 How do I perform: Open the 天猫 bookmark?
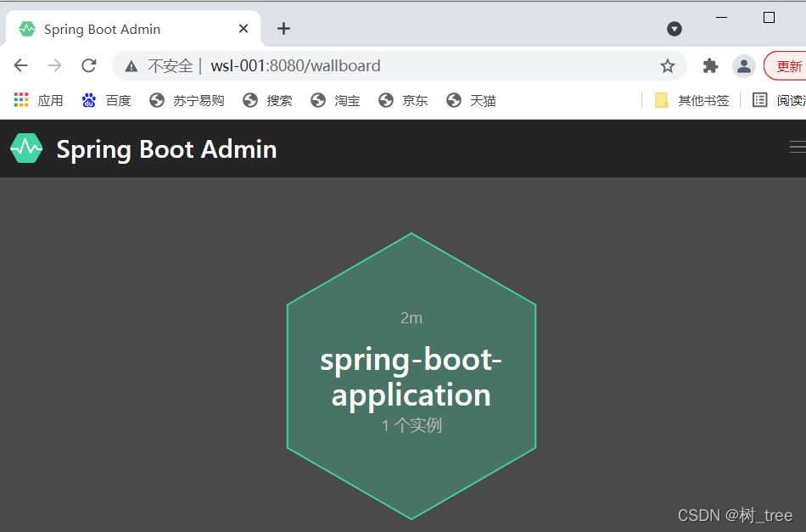pos(471,100)
